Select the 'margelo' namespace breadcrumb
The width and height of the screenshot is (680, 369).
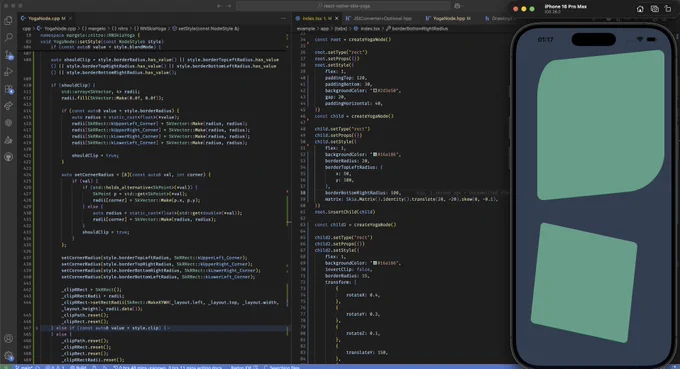point(94,29)
